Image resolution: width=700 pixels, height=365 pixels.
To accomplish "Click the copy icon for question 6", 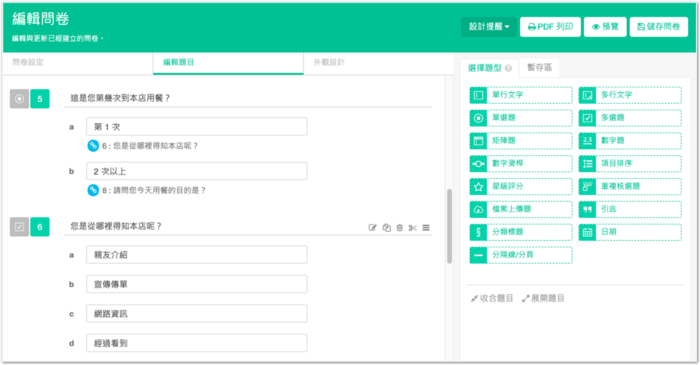I will (x=387, y=228).
